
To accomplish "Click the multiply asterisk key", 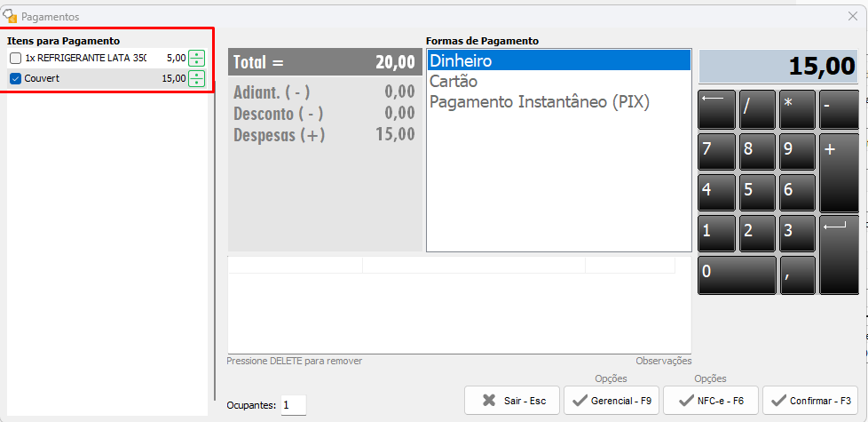I will click(797, 110).
